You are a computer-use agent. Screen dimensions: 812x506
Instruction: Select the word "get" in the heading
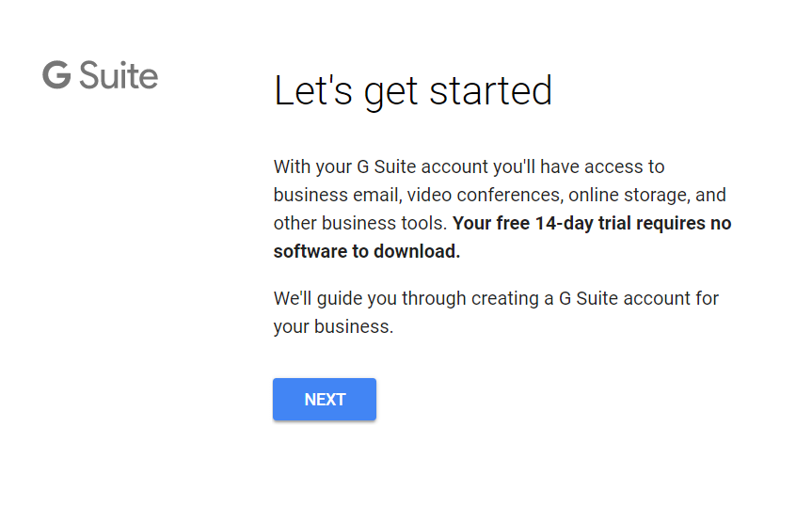390,93
